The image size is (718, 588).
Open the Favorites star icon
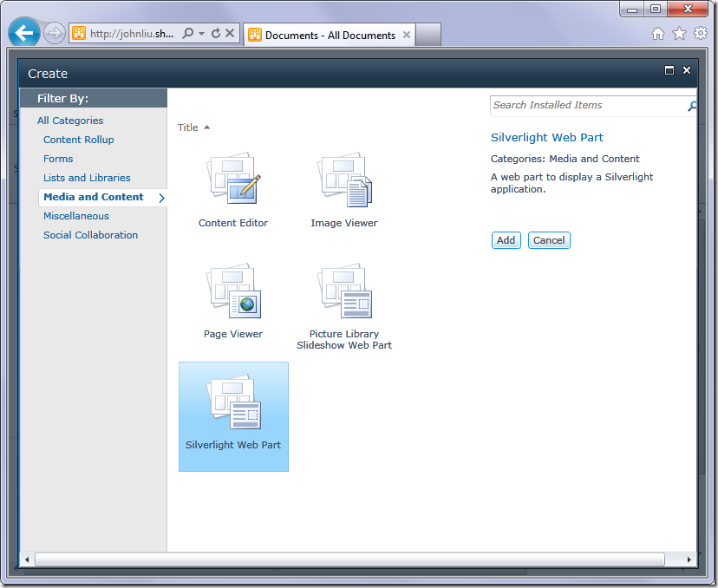point(679,34)
